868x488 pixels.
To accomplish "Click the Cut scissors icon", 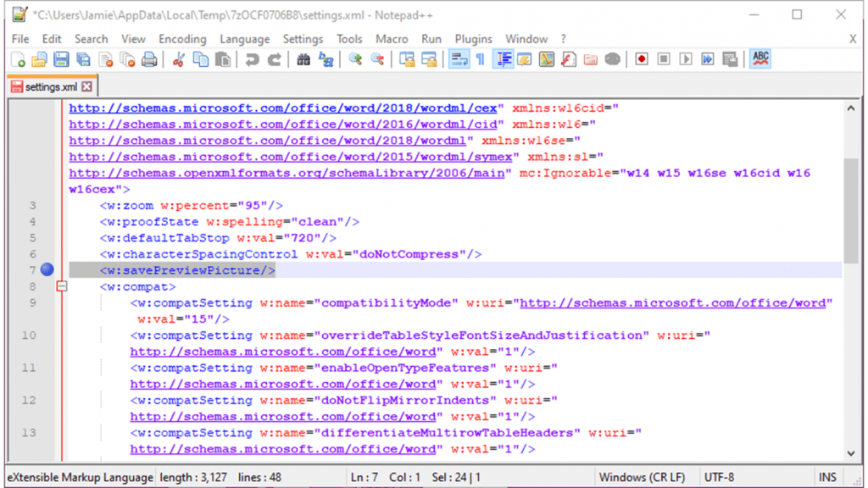I will point(179,59).
